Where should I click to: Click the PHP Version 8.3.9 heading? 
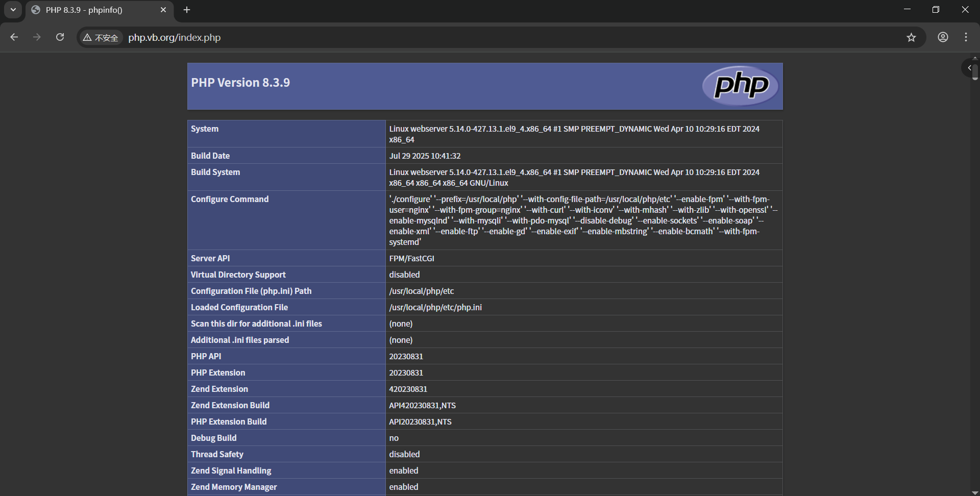click(240, 83)
